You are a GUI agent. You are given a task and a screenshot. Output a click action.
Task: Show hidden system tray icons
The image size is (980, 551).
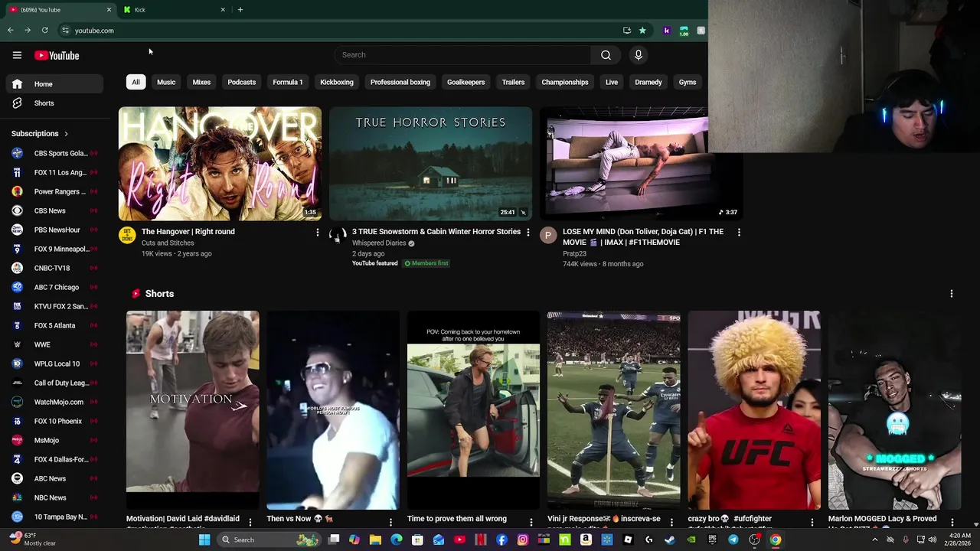point(875,540)
